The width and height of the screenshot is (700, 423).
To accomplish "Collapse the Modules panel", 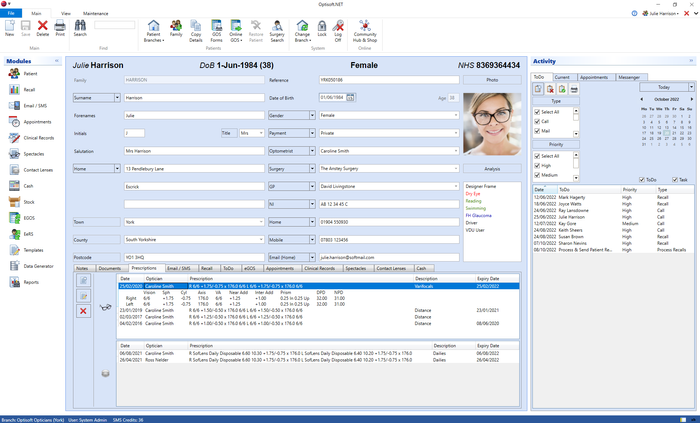I will (57, 61).
